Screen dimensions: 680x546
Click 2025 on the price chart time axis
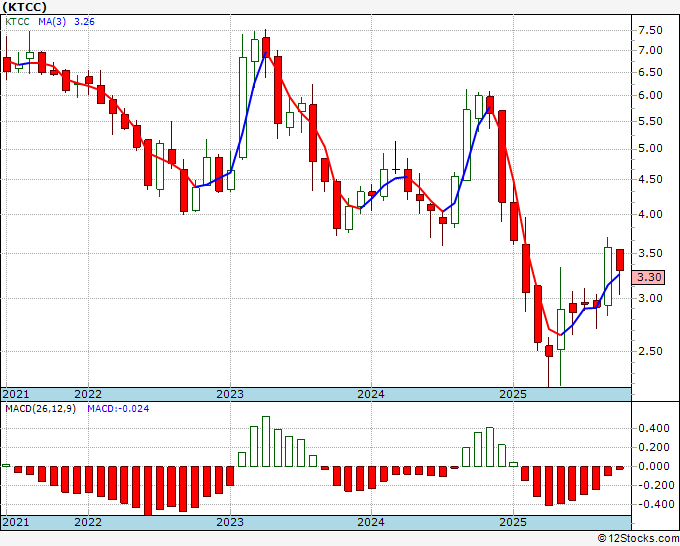click(x=513, y=394)
